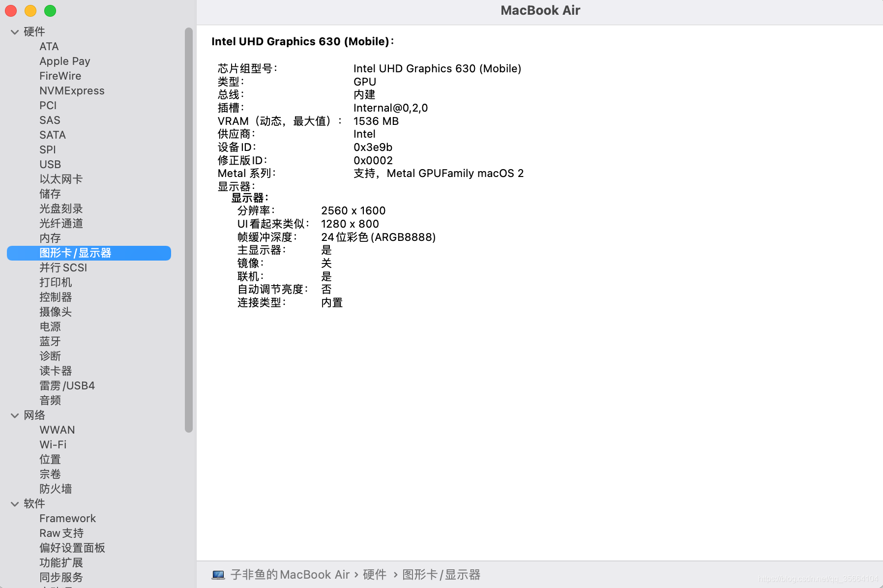Open 内存 in the sidebar
Image resolution: width=883 pixels, height=588 pixels.
[x=50, y=238]
